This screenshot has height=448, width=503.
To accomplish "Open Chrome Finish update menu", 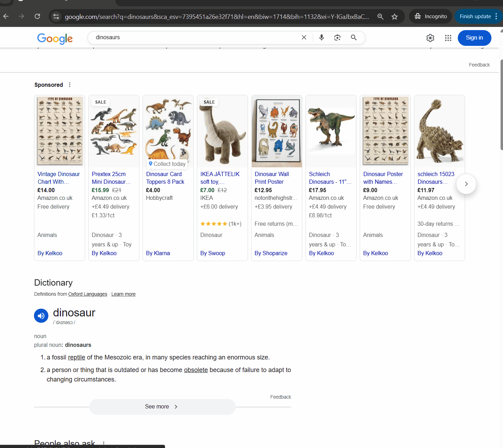I will coord(478,16).
